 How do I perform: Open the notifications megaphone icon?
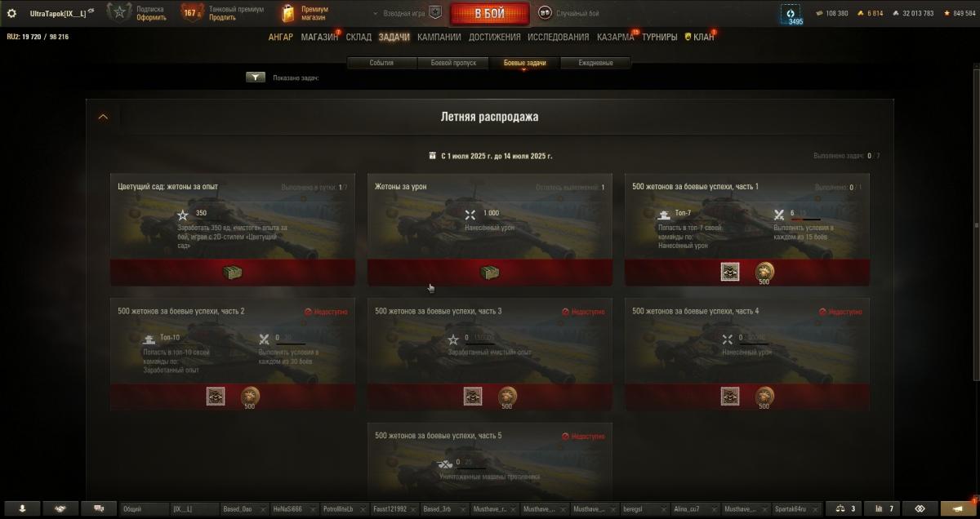(x=958, y=508)
